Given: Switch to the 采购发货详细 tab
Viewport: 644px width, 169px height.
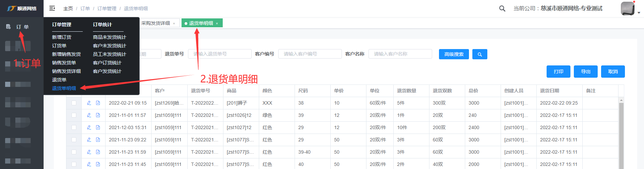Looking at the screenshot, I should tap(156, 23).
